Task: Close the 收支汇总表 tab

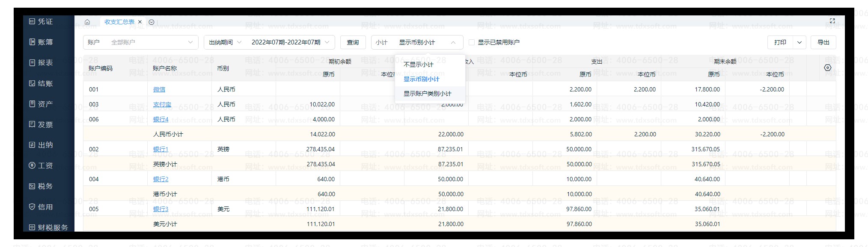Action: click(x=140, y=22)
